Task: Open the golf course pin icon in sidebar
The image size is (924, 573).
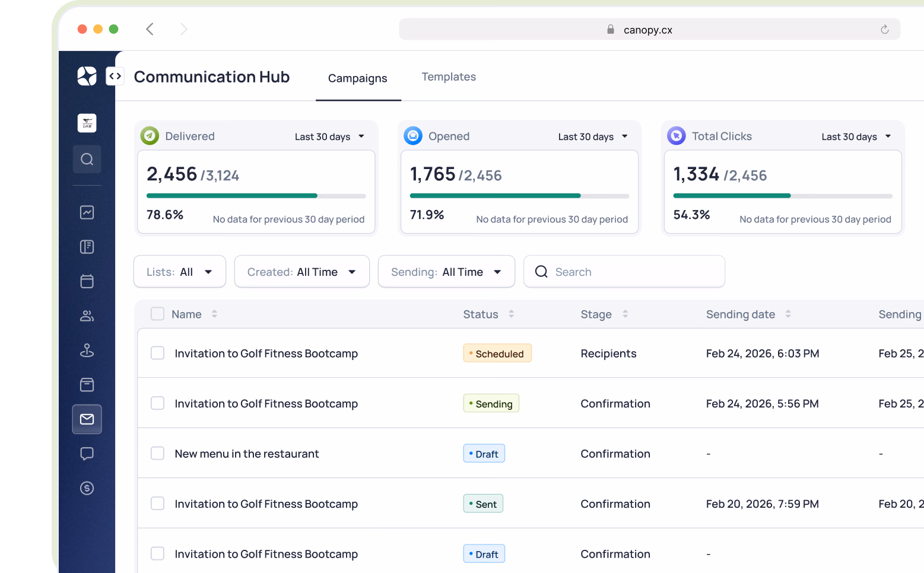Action: pyautogui.click(x=87, y=350)
